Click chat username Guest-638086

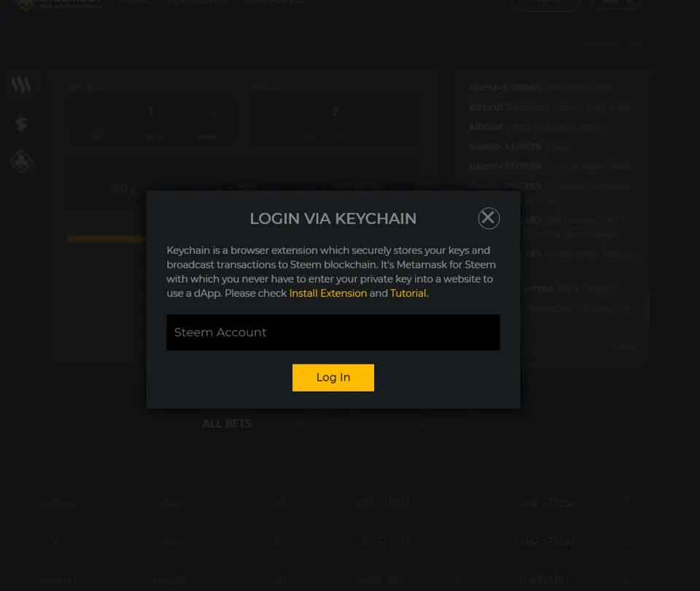(505, 87)
